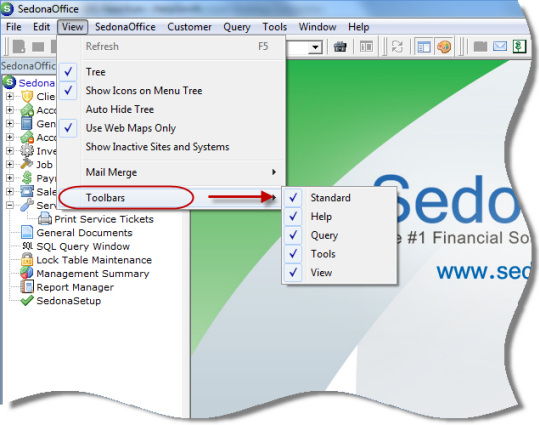Click the printer icon beside Print Service Tickets
539x425 pixels.
click(45, 218)
